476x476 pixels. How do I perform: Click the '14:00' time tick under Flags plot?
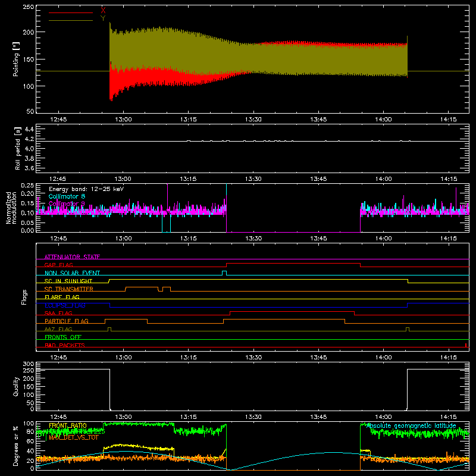pos(383,358)
